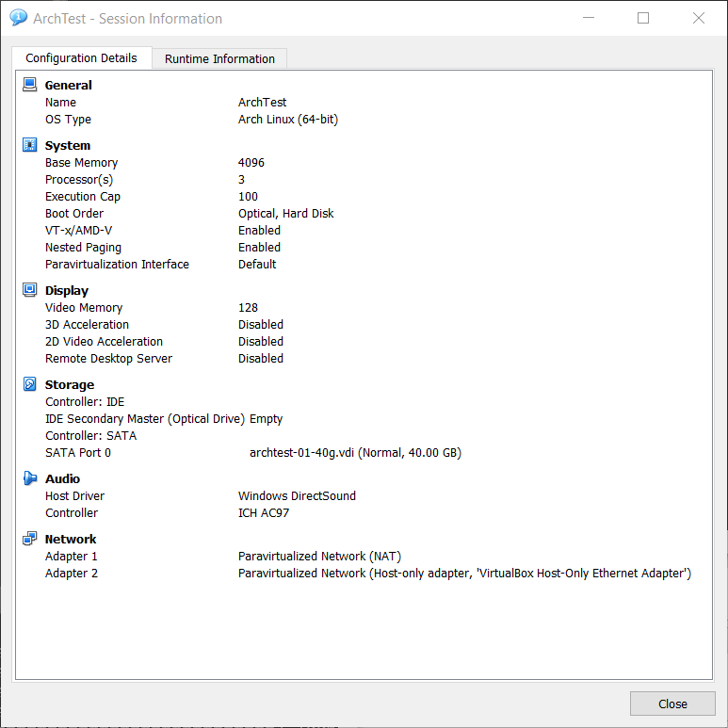Click the OS Type label
This screenshot has width=728, height=728.
click(x=68, y=120)
